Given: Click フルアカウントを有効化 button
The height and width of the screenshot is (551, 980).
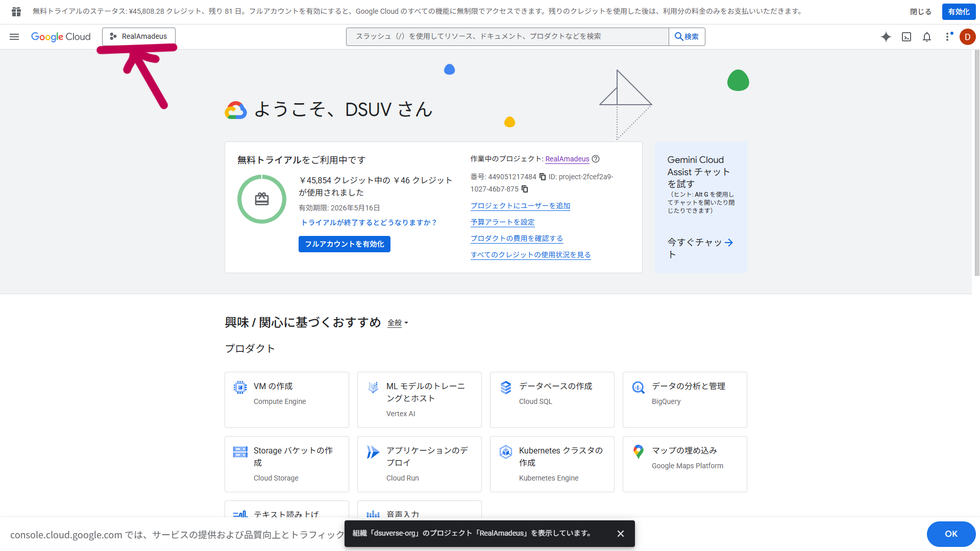Looking at the screenshot, I should point(344,244).
